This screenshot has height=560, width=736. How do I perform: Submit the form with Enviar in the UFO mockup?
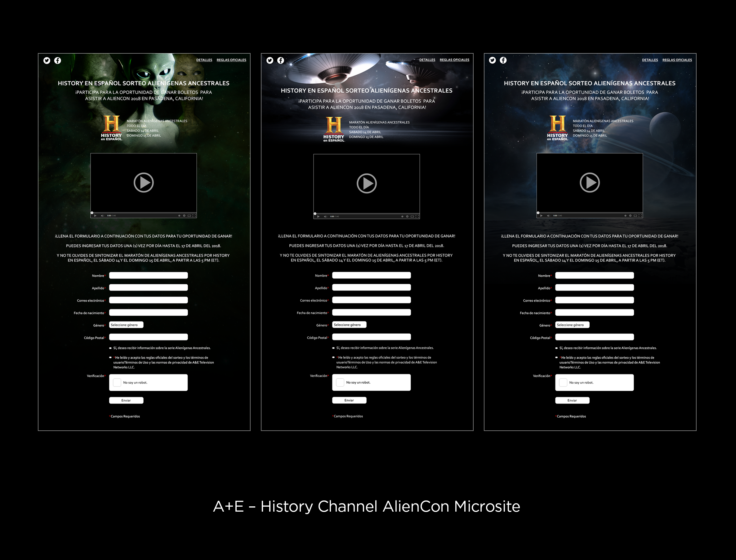coord(349,400)
